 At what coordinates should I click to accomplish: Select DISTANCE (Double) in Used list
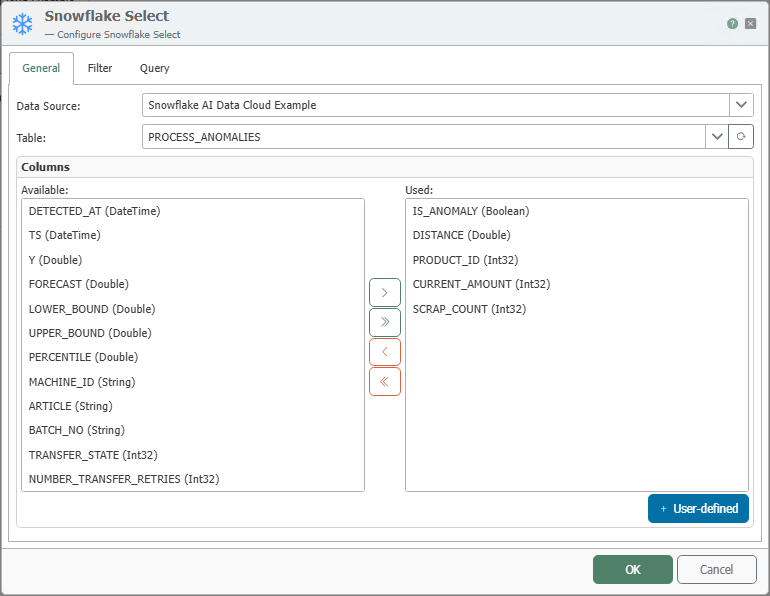tap(577, 235)
